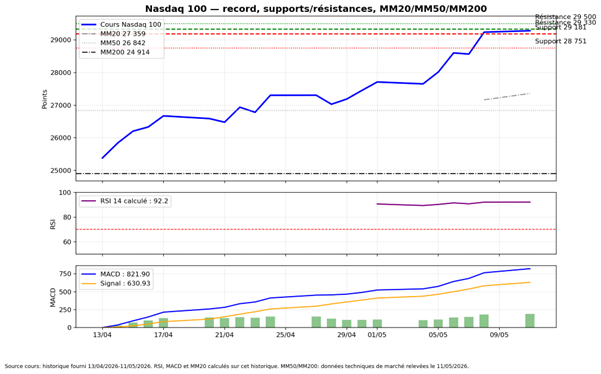Click the purple line sample in the RSI legend
The width and height of the screenshot is (601, 374).
pyautogui.click(x=89, y=201)
